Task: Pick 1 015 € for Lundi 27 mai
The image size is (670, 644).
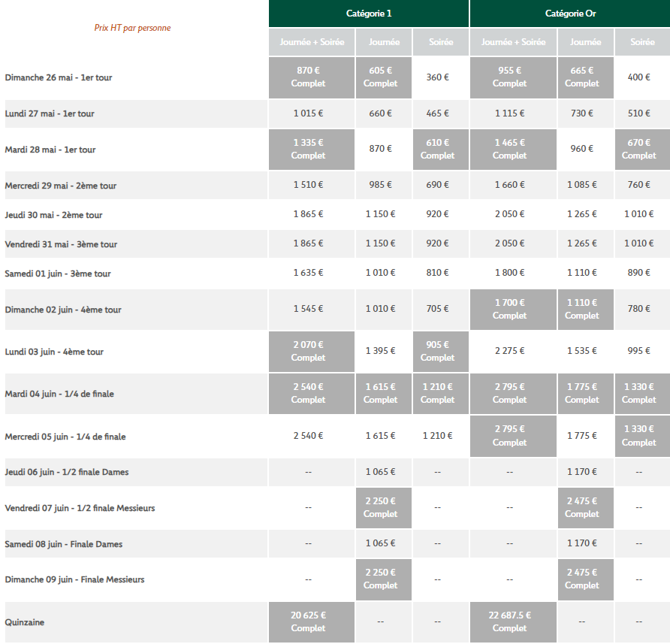Action: 308,113
